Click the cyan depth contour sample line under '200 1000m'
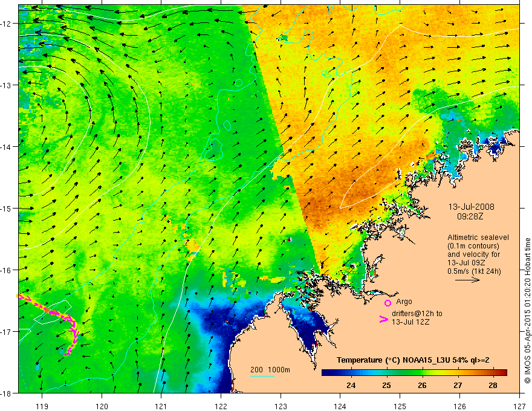The width and height of the screenshot is (532, 411). [x=262, y=376]
